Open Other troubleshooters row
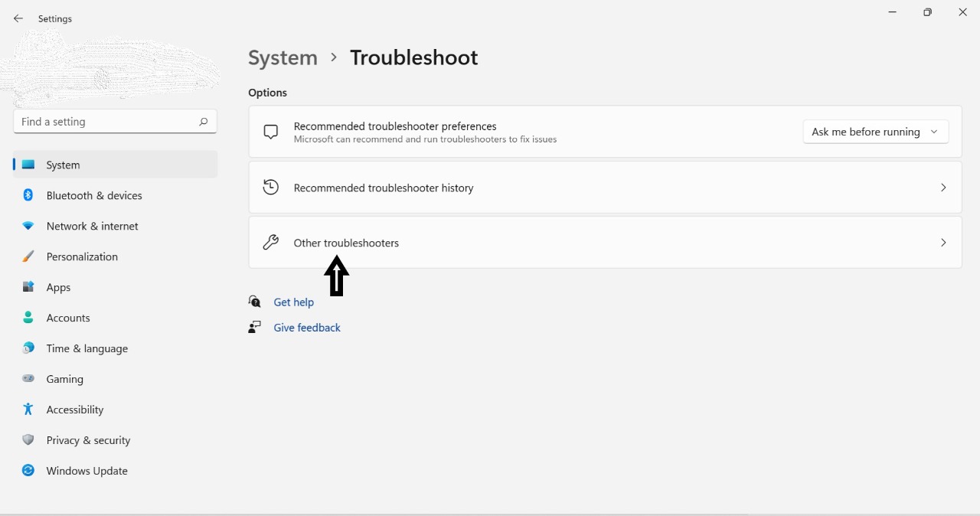This screenshot has width=980, height=516. [x=605, y=243]
